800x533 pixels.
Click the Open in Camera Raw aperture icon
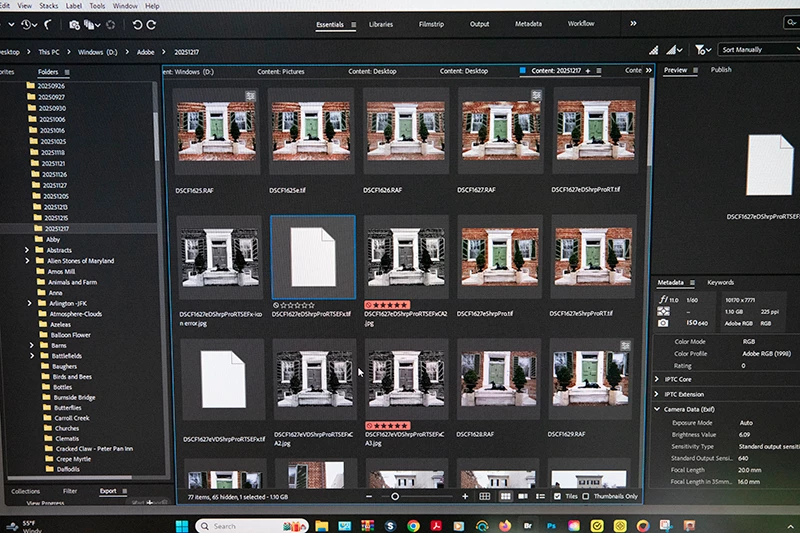point(111,24)
